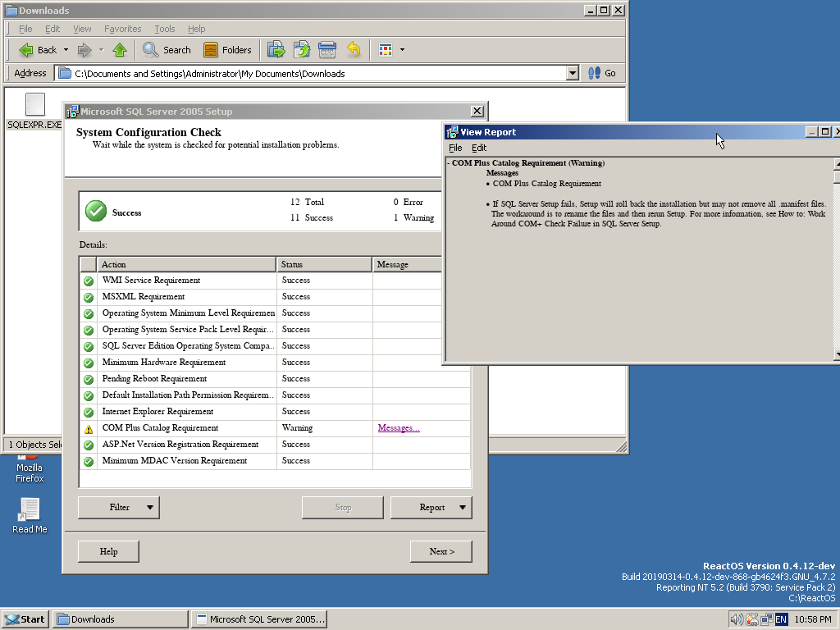The height and width of the screenshot is (630, 840).
Task: Click the Help button in Setup
Action: click(x=108, y=551)
